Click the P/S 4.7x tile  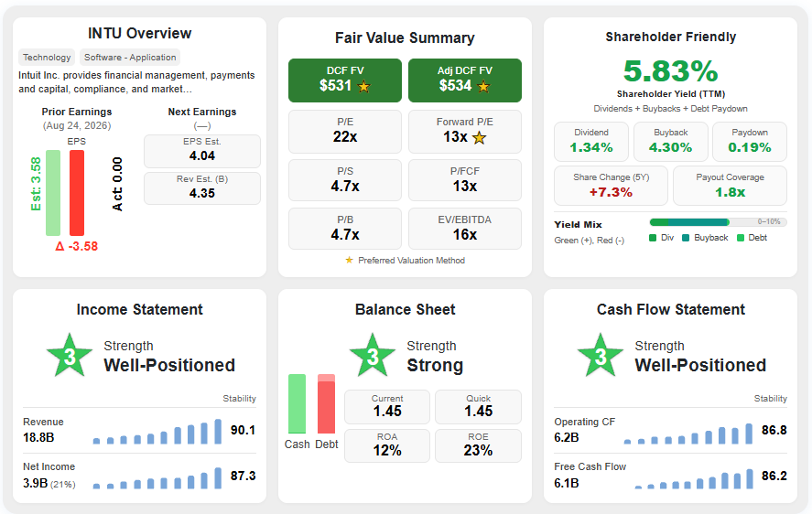tap(345, 180)
